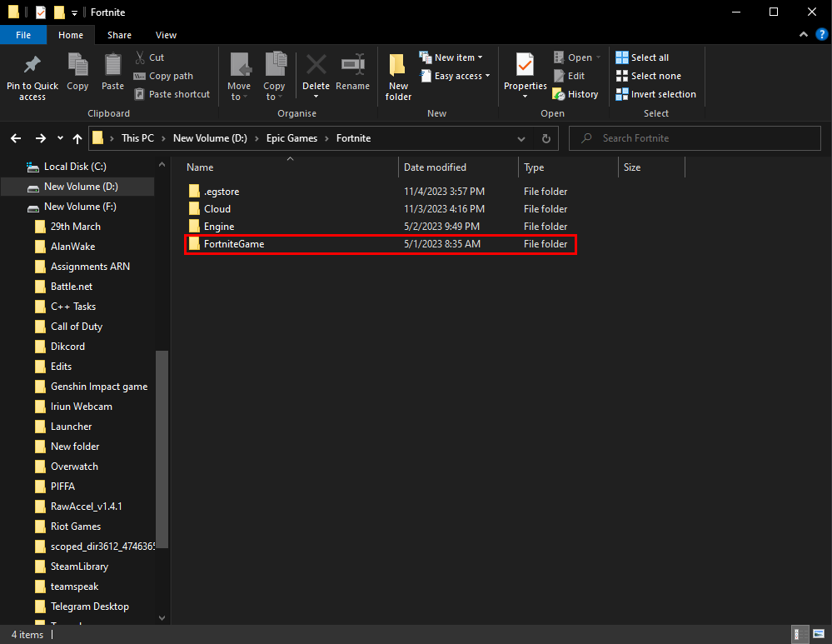Click the Cut scissors button
The height and width of the screenshot is (644, 832).
click(149, 57)
